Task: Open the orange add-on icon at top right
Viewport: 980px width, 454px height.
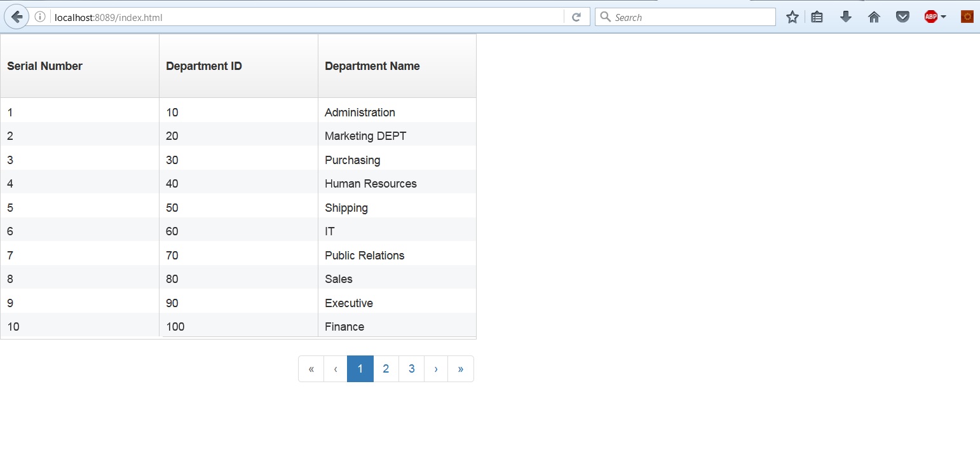Action: (967, 17)
